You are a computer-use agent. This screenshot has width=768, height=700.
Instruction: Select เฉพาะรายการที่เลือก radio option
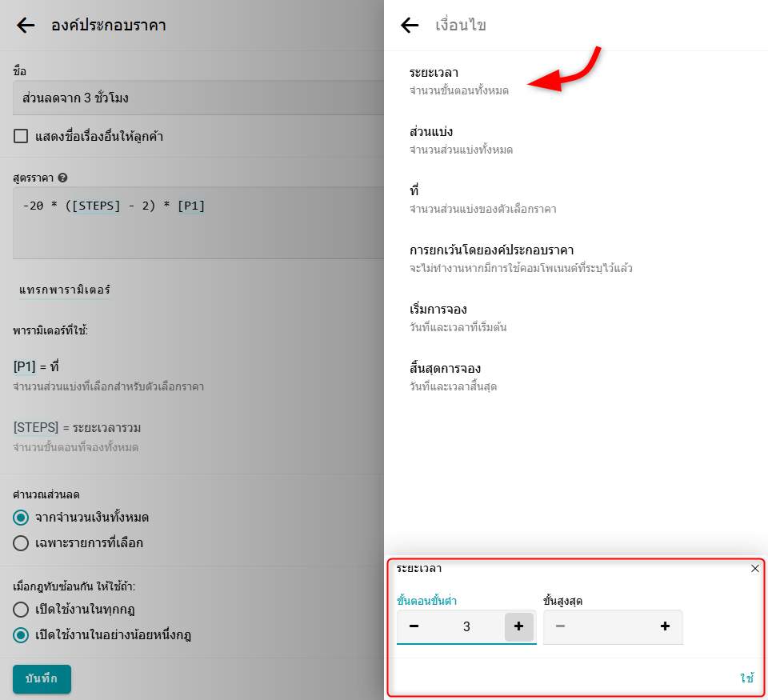pos(22,543)
